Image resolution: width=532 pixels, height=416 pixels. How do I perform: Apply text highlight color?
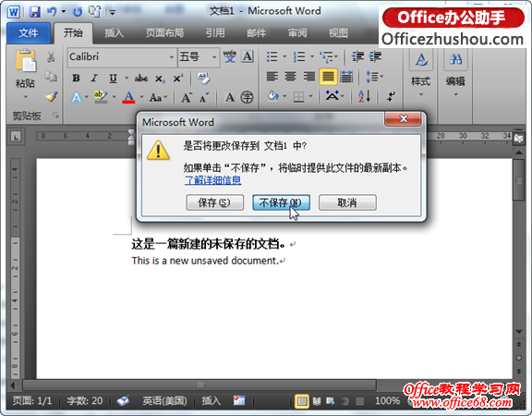click(x=101, y=97)
